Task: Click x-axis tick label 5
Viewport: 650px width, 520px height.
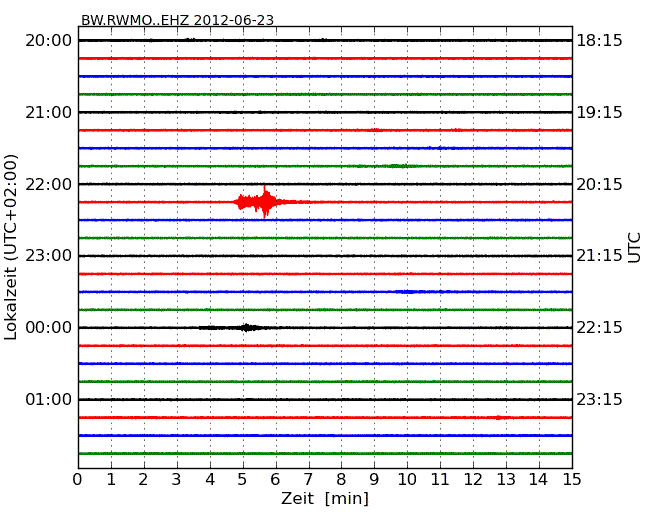Action: tap(243, 479)
